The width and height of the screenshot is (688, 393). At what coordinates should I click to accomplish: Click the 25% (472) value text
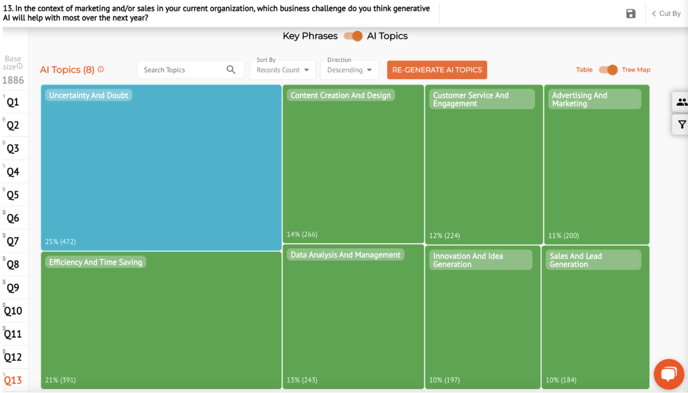tap(61, 242)
